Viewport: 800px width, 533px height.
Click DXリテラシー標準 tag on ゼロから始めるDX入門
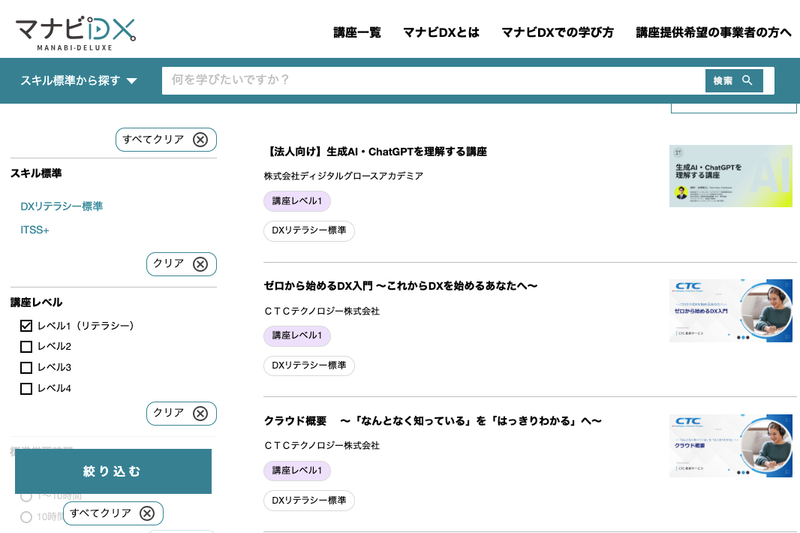[309, 365]
